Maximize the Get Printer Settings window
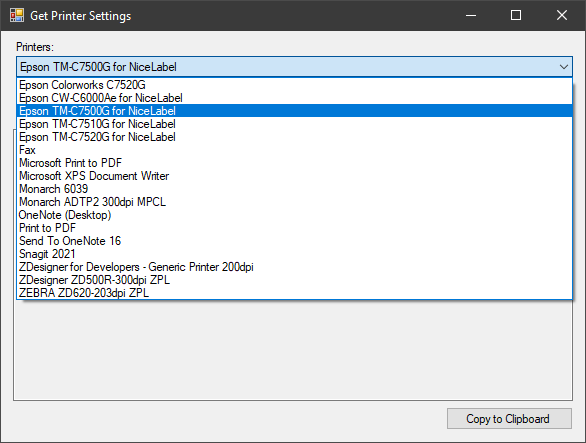 [x=516, y=15]
